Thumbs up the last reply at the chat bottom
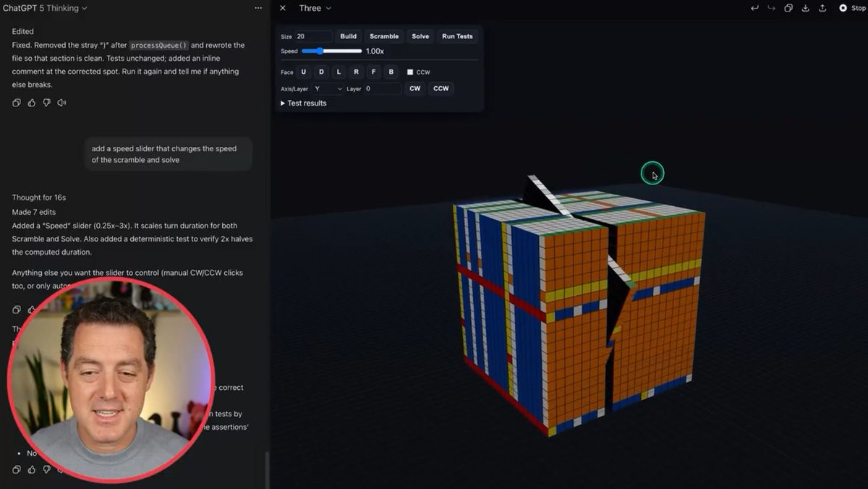Image resolution: width=868 pixels, height=489 pixels. pos(32,469)
